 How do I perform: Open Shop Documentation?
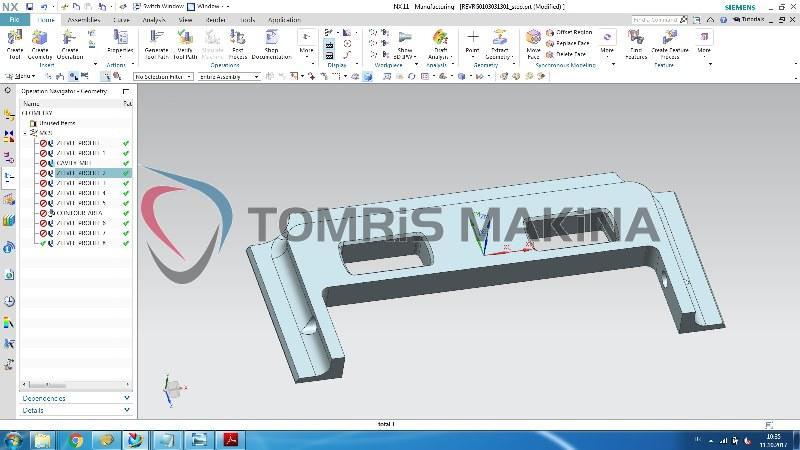[271, 44]
